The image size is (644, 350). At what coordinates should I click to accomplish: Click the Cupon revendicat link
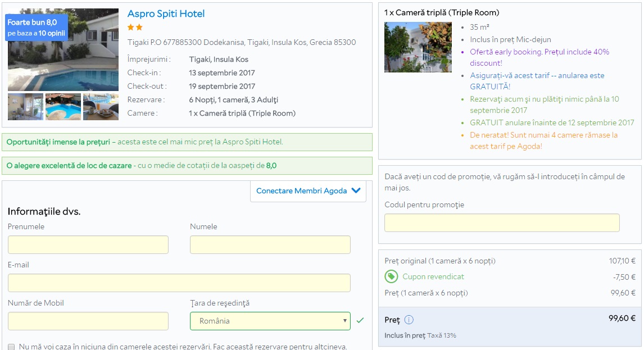433,276
